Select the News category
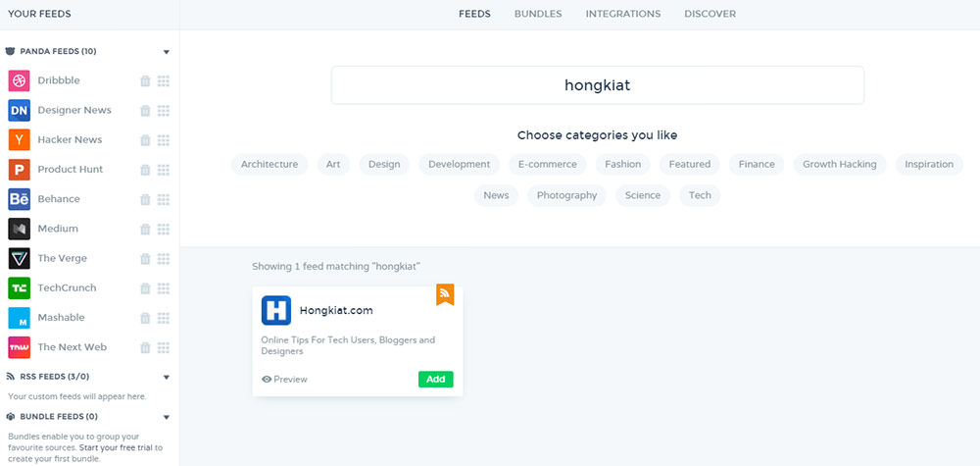980x466 pixels. [x=496, y=195]
